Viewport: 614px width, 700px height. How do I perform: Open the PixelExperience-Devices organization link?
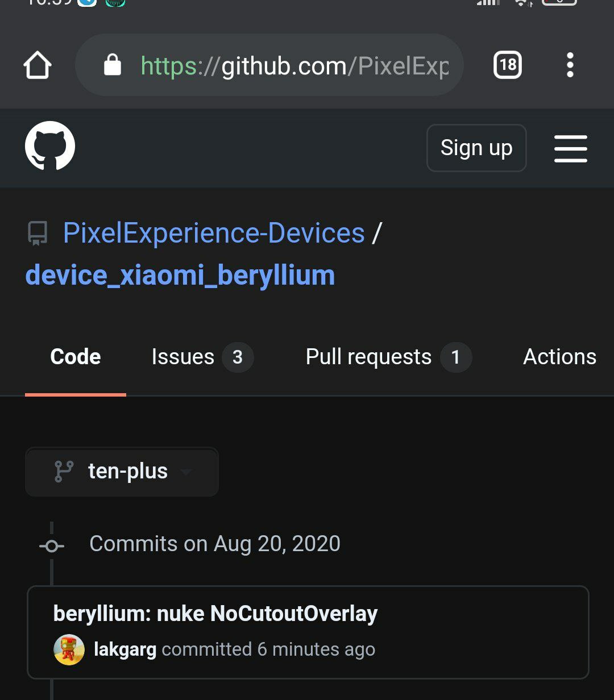214,233
